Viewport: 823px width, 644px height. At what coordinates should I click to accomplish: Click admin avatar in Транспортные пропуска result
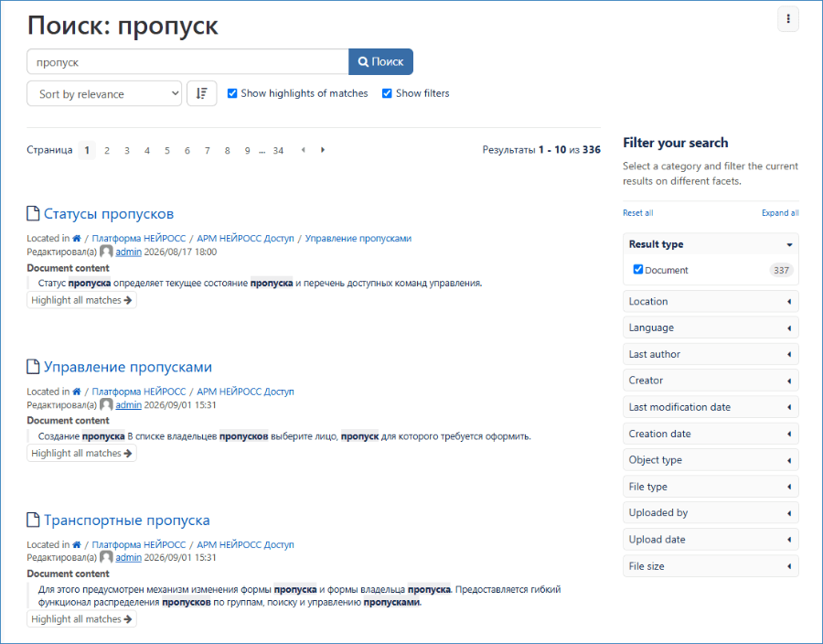tap(107, 557)
